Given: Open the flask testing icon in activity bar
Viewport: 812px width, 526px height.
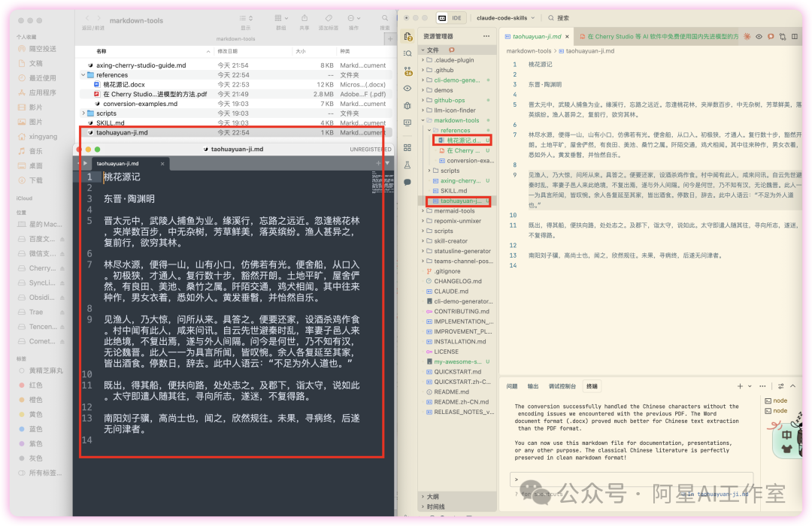Looking at the screenshot, I should [x=408, y=165].
